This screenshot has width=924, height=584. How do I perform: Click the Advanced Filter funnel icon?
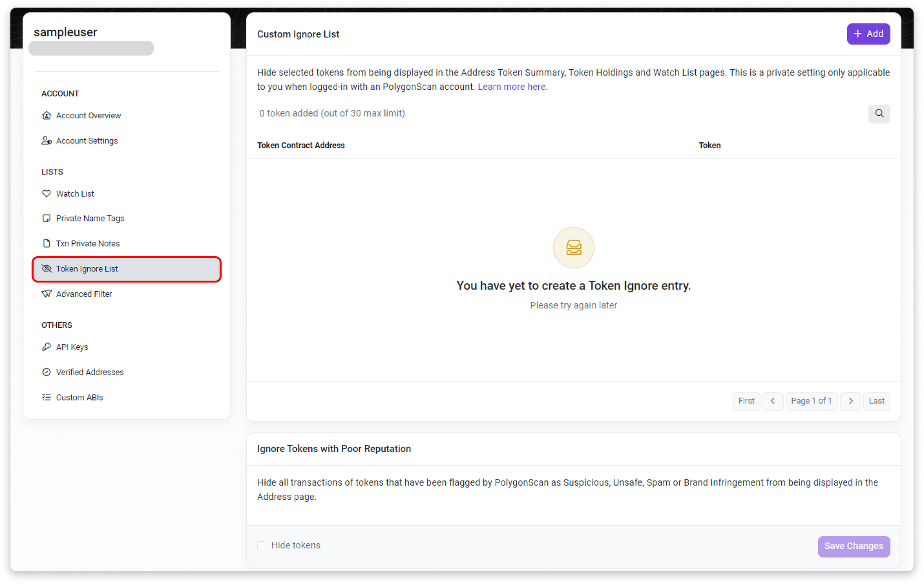[46, 294]
